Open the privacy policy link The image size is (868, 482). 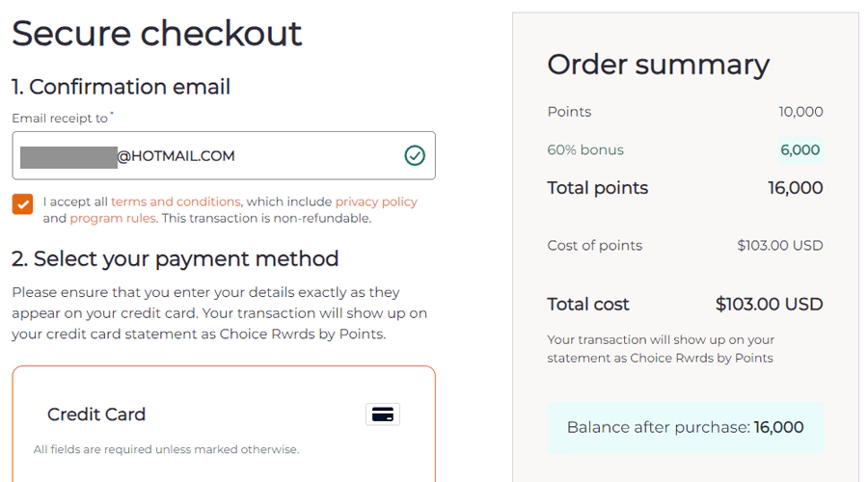click(x=376, y=202)
